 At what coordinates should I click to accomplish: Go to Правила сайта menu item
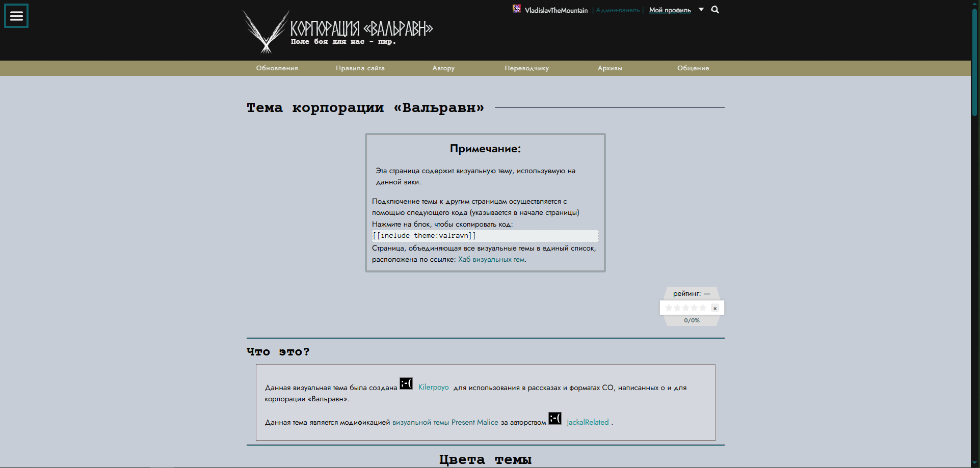pos(360,68)
